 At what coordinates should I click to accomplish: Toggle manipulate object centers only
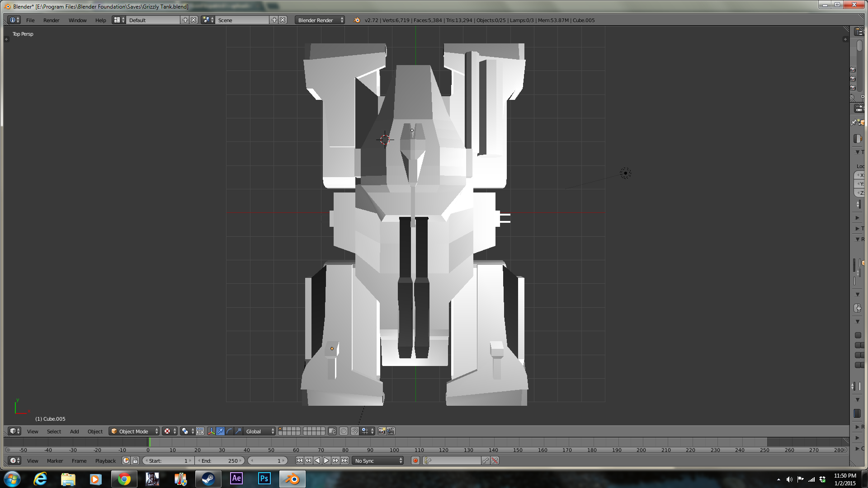click(200, 431)
